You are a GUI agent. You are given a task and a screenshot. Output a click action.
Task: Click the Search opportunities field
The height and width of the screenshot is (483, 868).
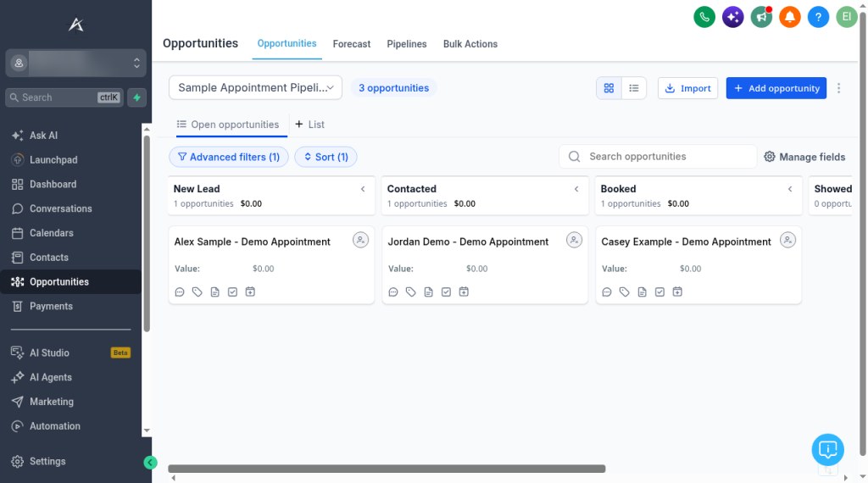pyautogui.click(x=658, y=157)
